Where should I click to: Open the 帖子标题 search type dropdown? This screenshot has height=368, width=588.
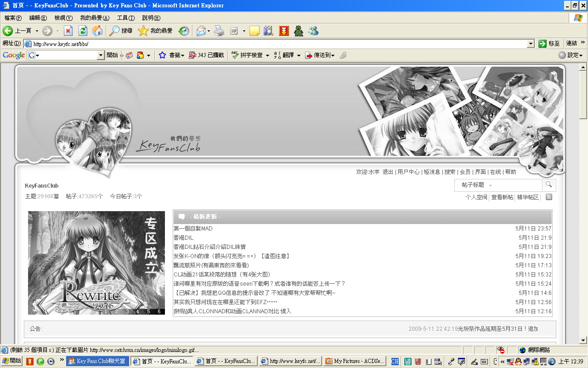pyautogui.click(x=477, y=185)
